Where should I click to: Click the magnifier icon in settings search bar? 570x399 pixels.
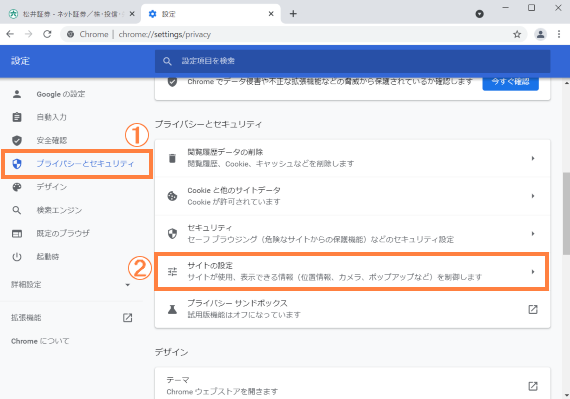pos(167,61)
